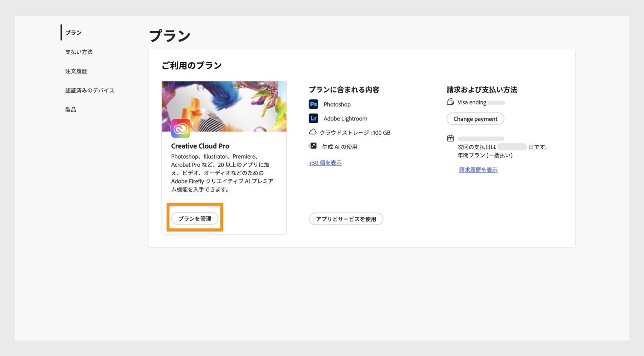644x356 pixels.
Task: Click the プランを管理 button
Action: pos(195,218)
